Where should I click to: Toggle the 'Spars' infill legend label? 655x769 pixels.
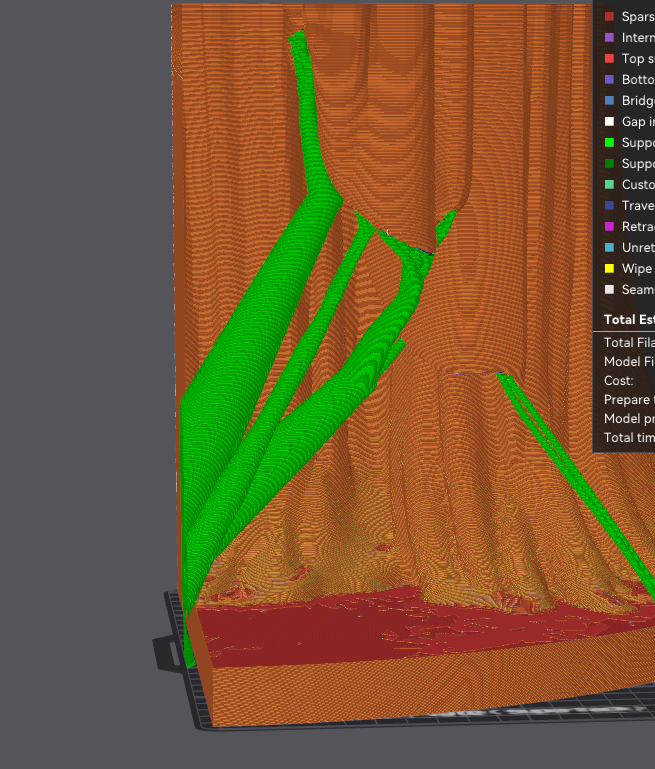pos(638,17)
